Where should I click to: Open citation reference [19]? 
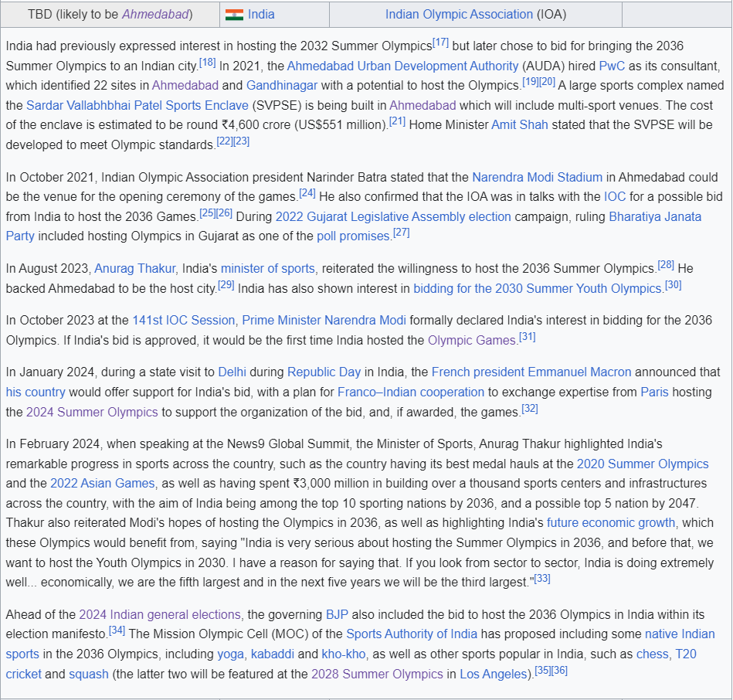coord(530,82)
